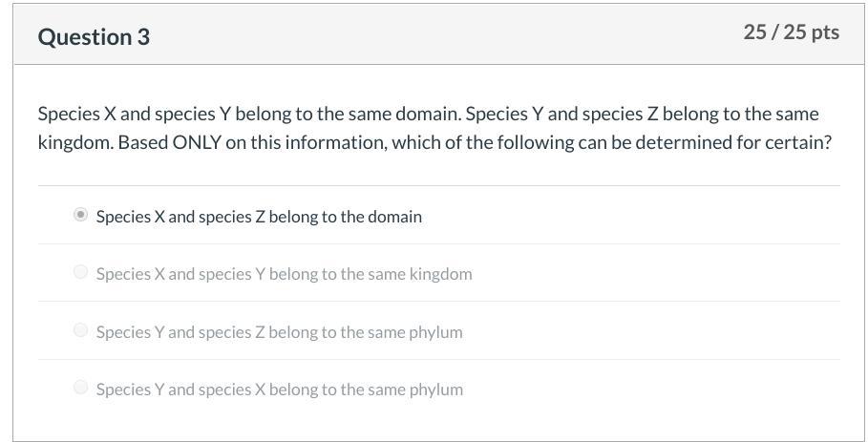
Task: Click 'kingdom.' at start of prompt's second line
Action: coord(75,143)
